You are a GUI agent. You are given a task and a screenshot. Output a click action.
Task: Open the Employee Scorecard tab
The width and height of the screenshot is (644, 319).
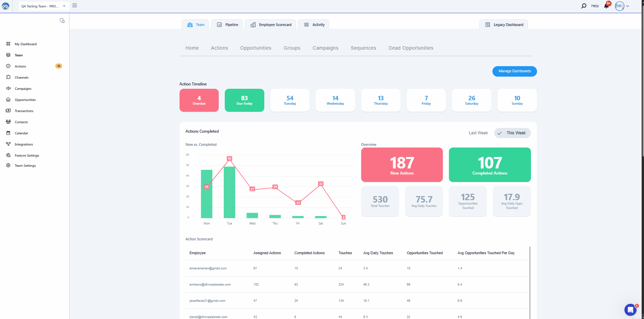[x=271, y=25]
